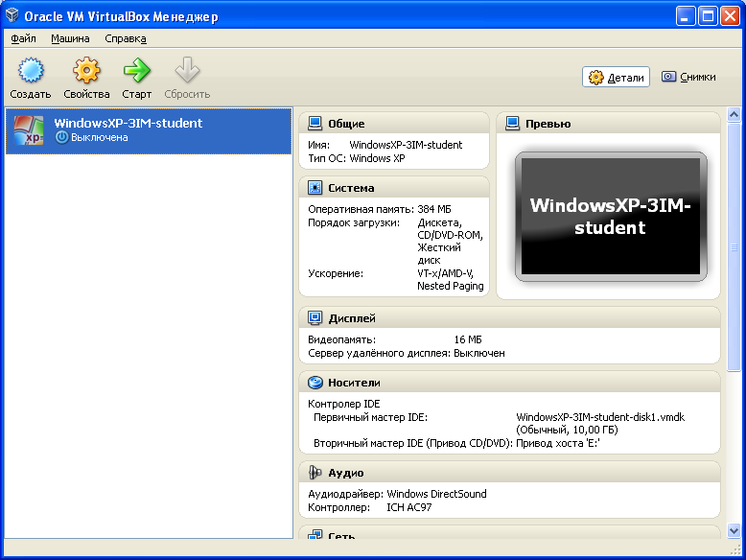Open the Носители section header link
The image size is (746, 560).
(354, 383)
